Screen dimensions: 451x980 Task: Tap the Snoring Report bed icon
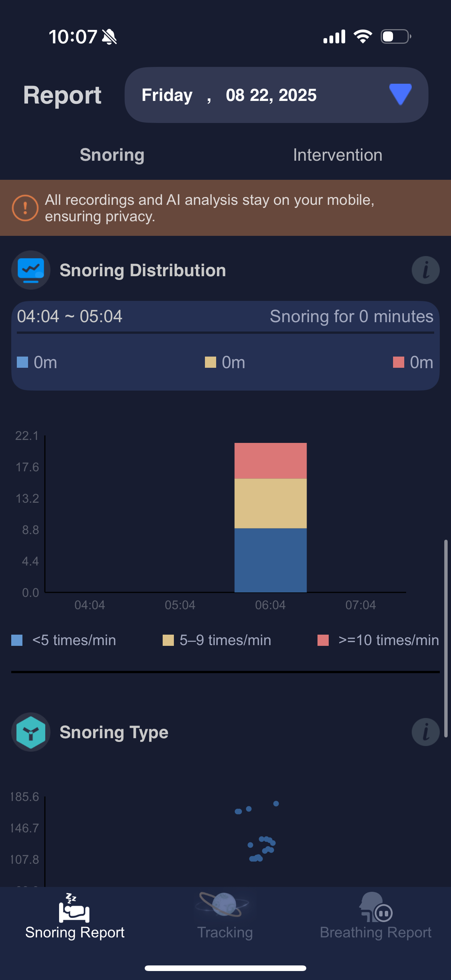pyautogui.click(x=74, y=909)
